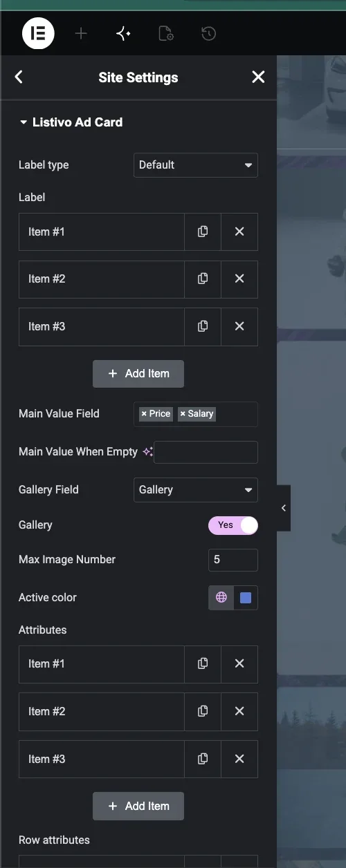Go back with the left arrow

tap(19, 77)
